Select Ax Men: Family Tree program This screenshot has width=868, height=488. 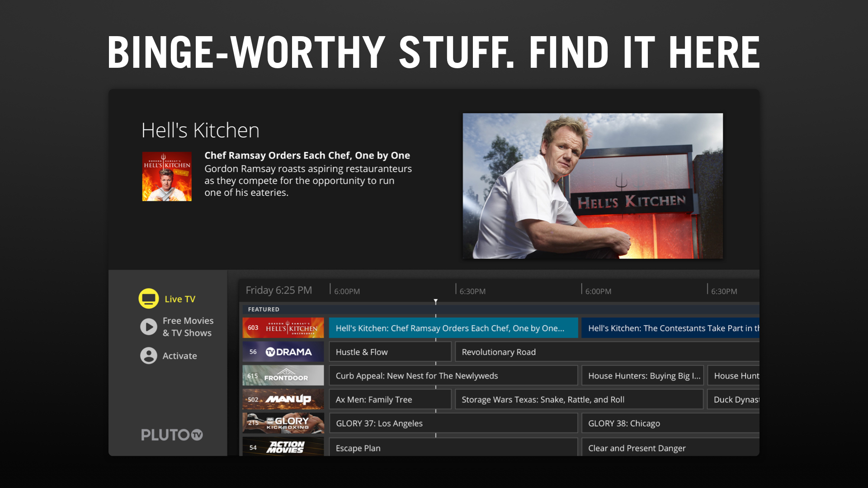pos(390,399)
